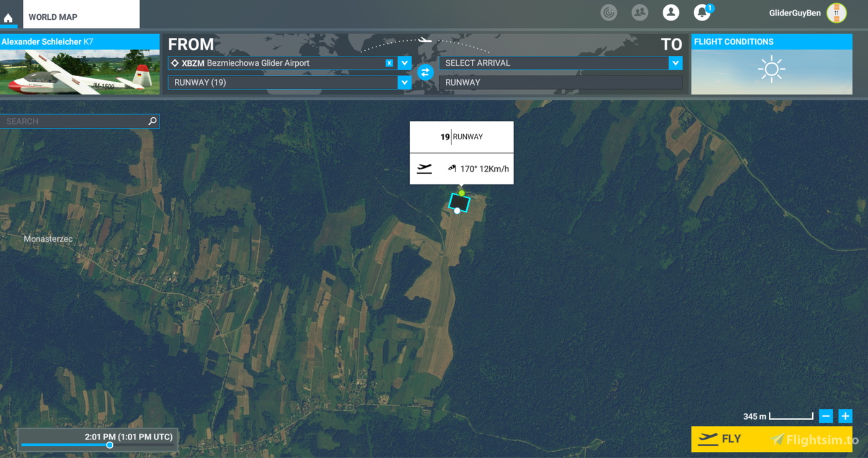Click the departure airplane icon on the runway card
Screen dimensions: 868x458
424,168
